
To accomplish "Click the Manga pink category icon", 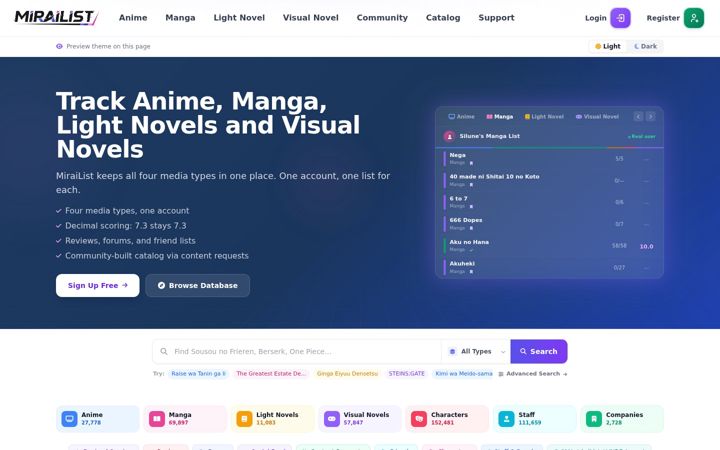I will tap(157, 419).
